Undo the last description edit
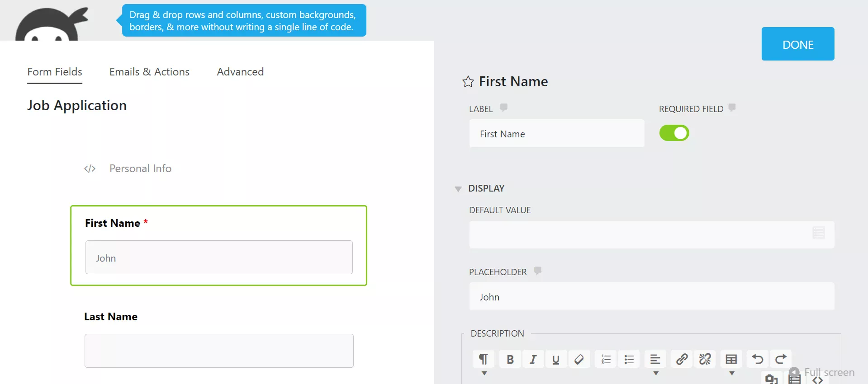Image resolution: width=868 pixels, height=384 pixels. 757,359
